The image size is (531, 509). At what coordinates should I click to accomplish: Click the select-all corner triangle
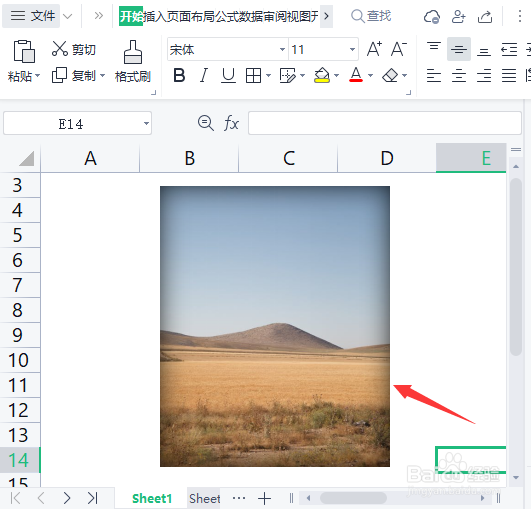coord(26,158)
